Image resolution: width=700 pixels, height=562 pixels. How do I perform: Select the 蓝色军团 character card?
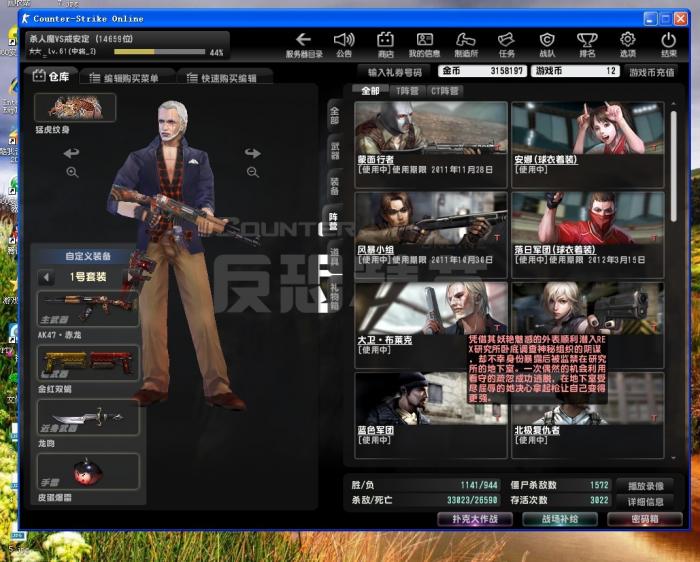click(431, 415)
